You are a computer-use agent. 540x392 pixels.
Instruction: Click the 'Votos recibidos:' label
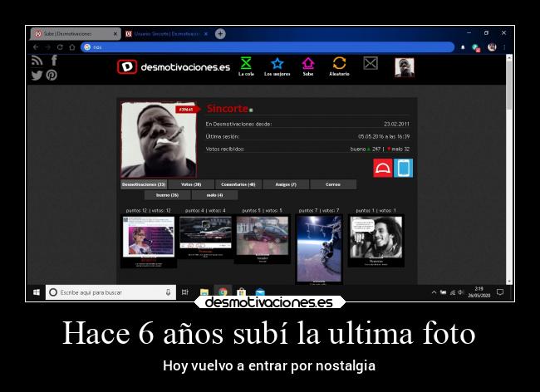coord(225,149)
